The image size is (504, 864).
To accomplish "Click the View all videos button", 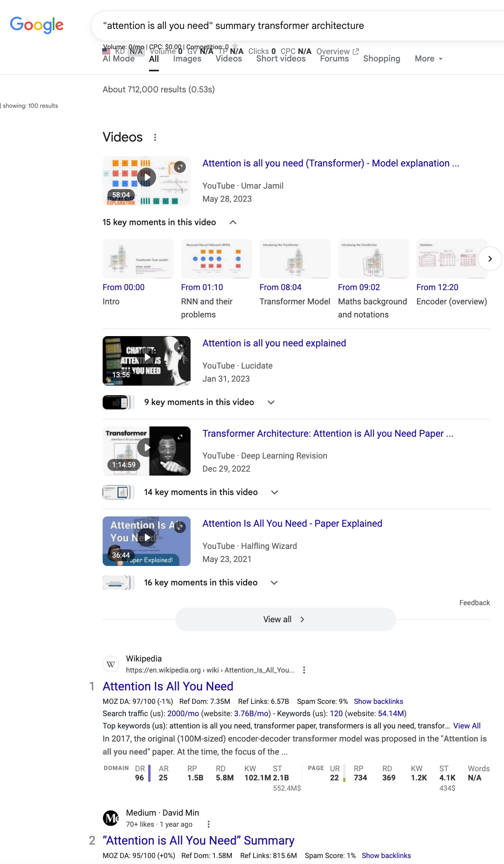I will [x=285, y=619].
